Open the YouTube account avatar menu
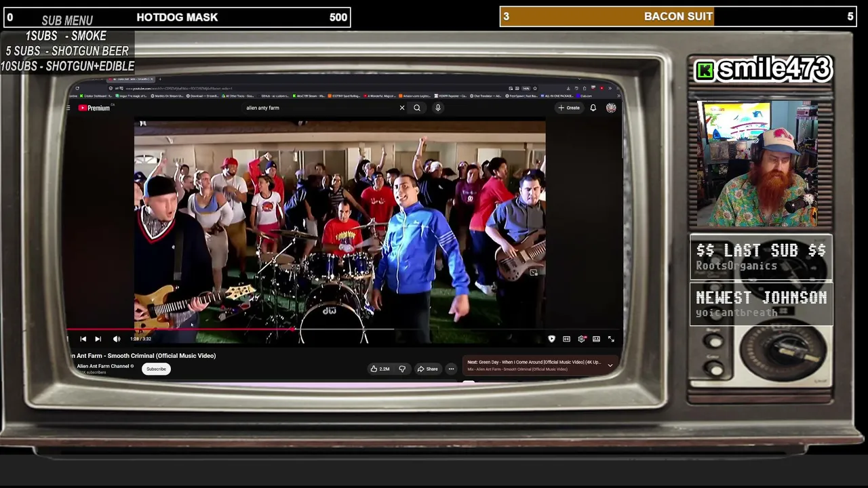868x488 pixels. 611,108
